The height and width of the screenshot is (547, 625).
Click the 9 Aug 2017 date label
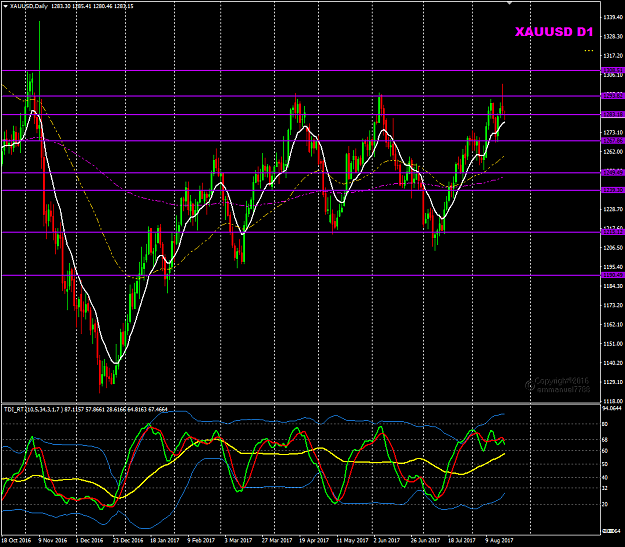coord(499,541)
